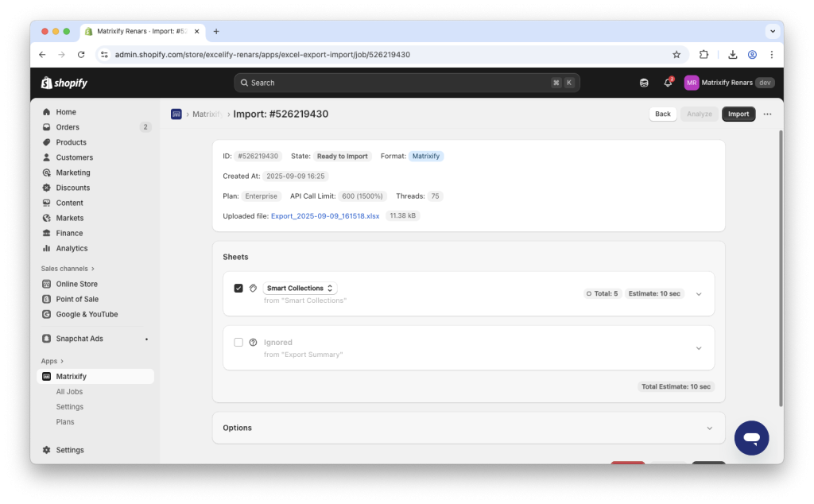Select the Orders icon showing 2 orders

click(48, 126)
